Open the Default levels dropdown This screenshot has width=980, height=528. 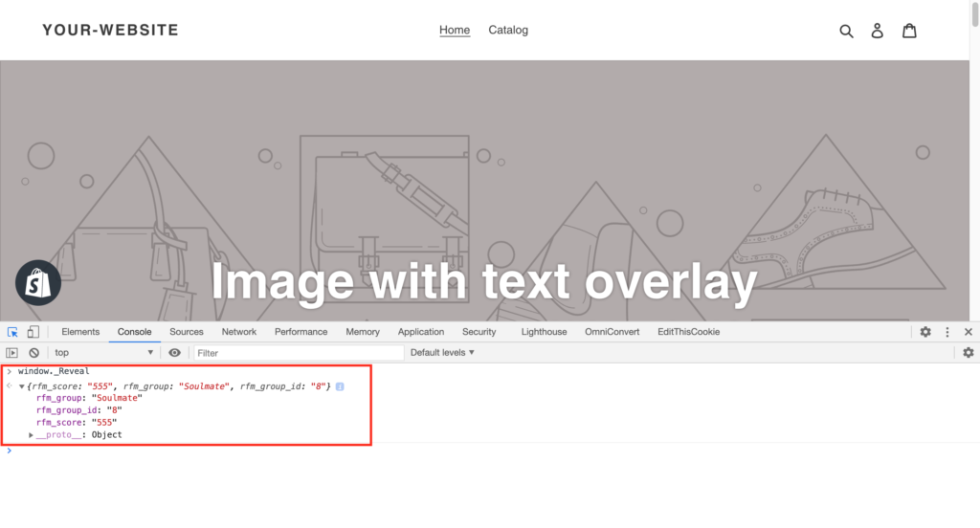click(x=442, y=353)
